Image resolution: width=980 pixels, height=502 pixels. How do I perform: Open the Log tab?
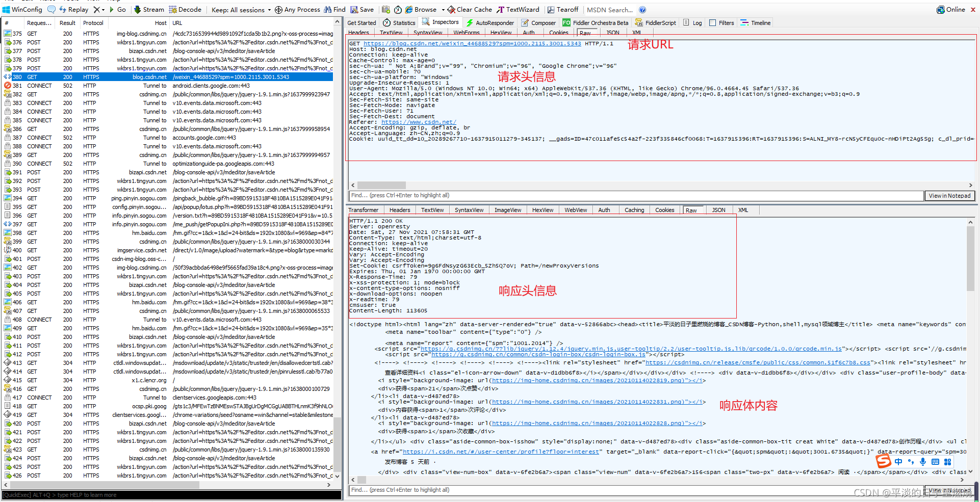693,22
